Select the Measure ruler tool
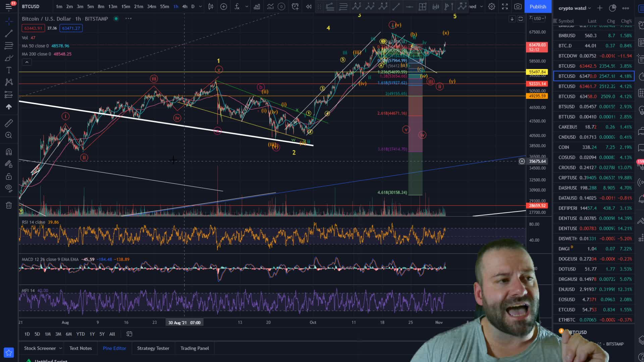 pyautogui.click(x=8, y=123)
